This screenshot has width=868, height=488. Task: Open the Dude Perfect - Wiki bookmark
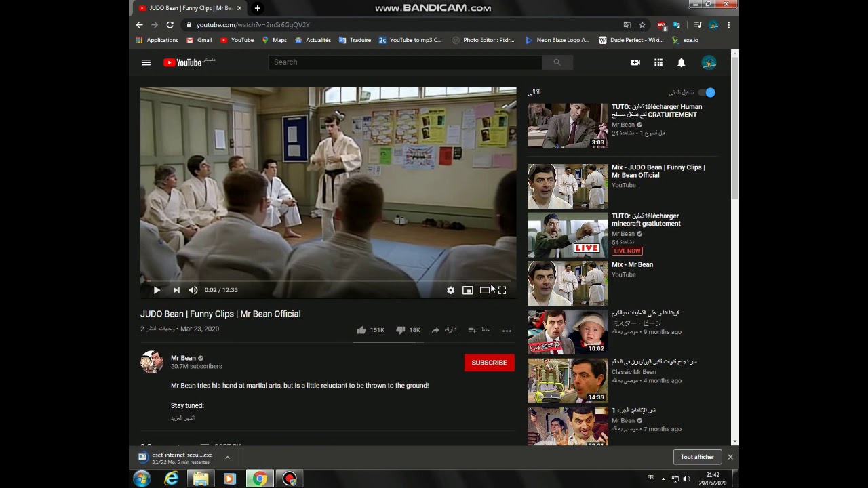click(x=631, y=40)
